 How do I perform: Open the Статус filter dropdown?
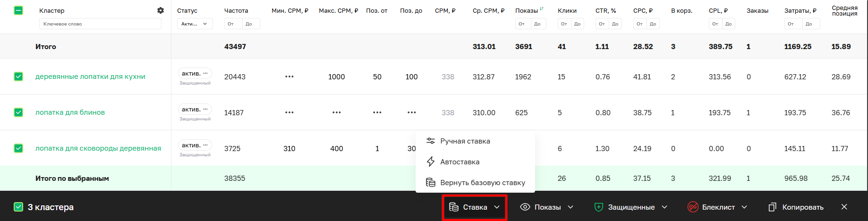coord(195,24)
